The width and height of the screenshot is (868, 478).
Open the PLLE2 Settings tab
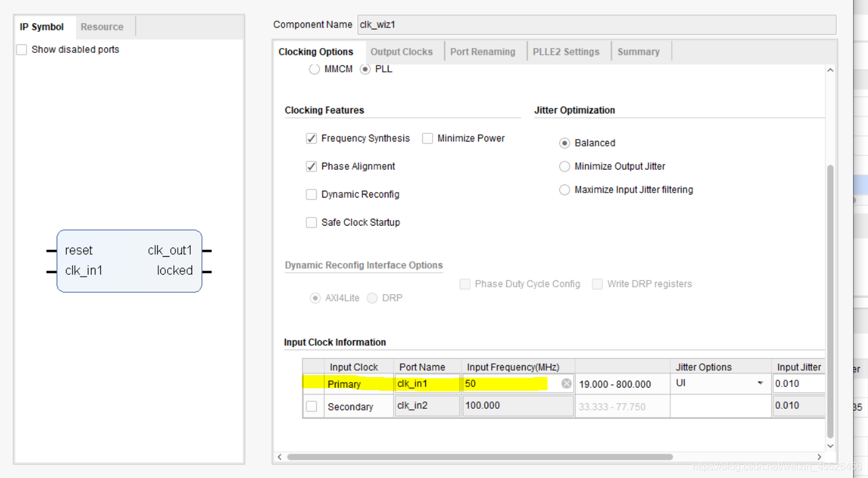[x=566, y=52]
